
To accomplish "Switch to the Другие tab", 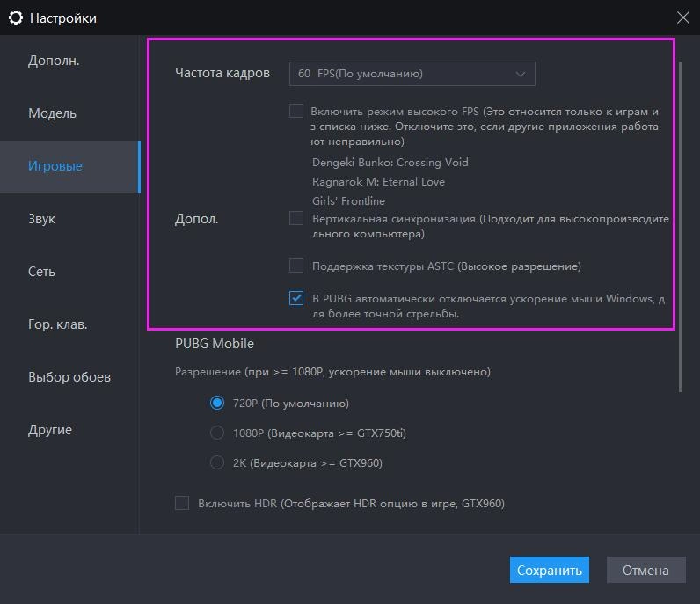I will click(69, 429).
